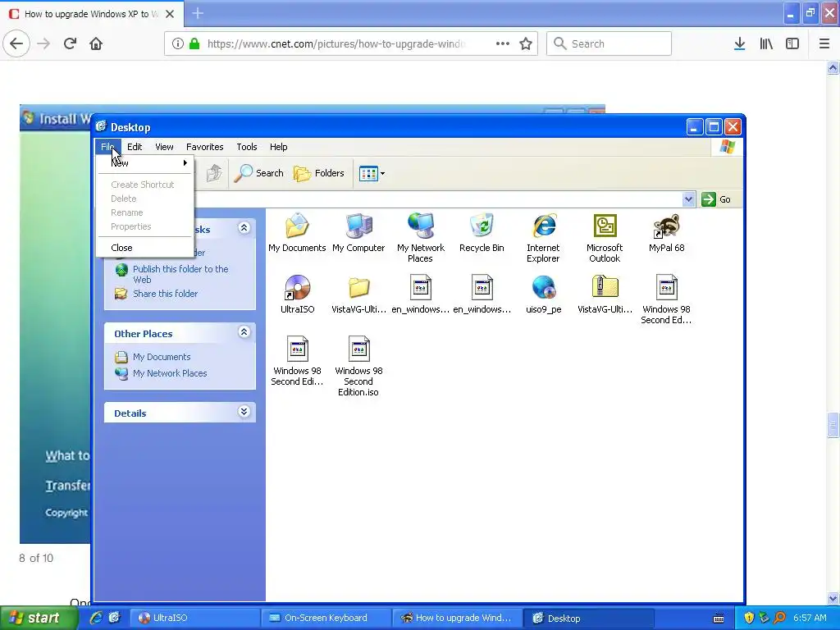Select the Microsoft Outlook icon
Screen dimensions: 840x630
[605, 237]
